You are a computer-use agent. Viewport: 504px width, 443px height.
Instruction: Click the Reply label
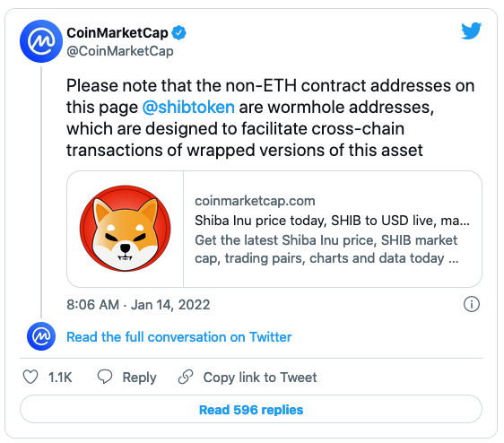pos(140,378)
